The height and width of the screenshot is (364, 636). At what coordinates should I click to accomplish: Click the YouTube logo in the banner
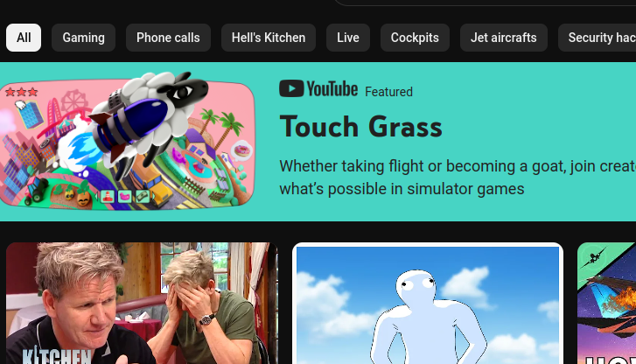coord(318,88)
